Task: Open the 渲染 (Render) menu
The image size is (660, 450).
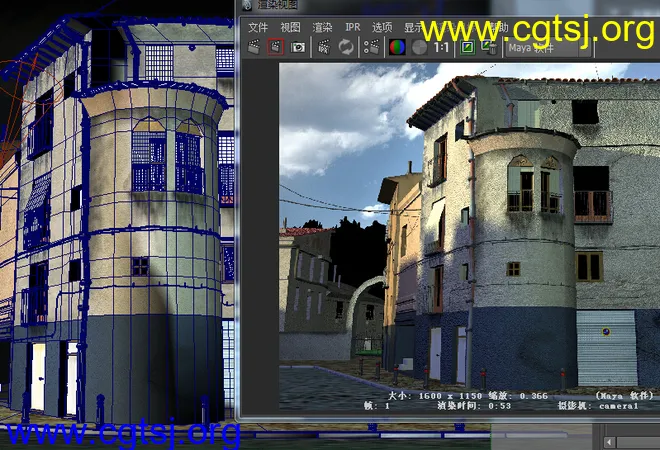Action: pos(322,28)
